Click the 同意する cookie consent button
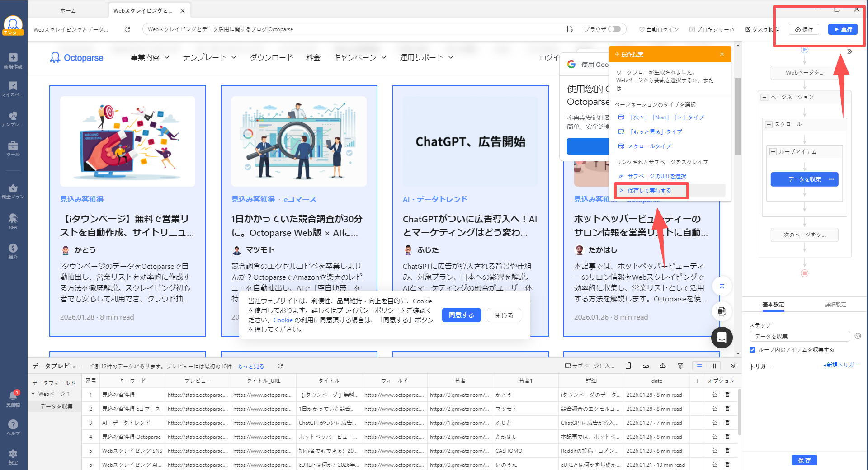Viewport: 868px width, 470px height. (461, 315)
